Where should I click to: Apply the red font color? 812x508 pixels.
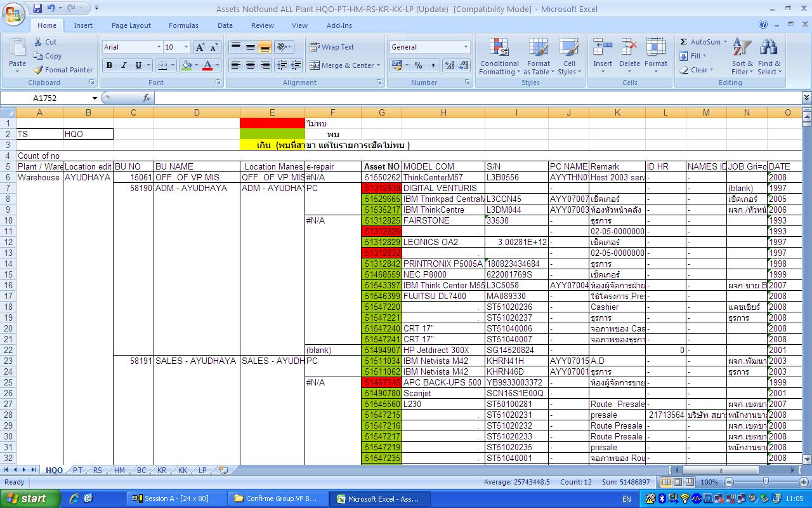pos(207,65)
